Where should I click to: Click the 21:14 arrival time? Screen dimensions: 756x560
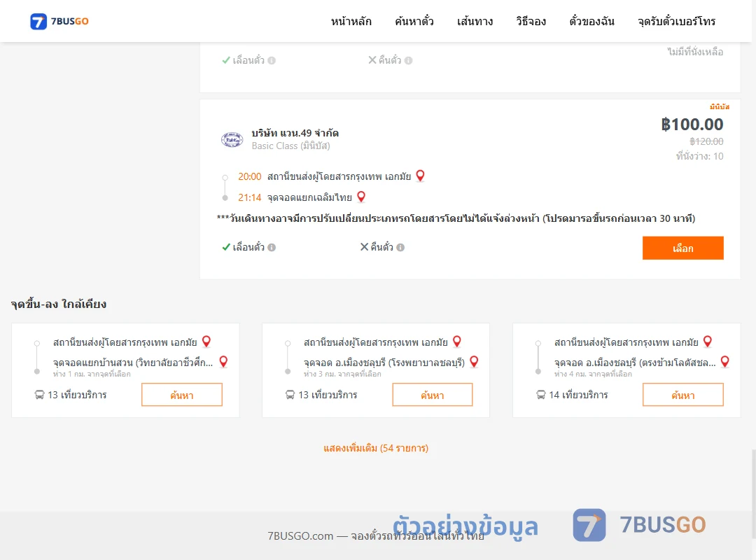coord(250,197)
